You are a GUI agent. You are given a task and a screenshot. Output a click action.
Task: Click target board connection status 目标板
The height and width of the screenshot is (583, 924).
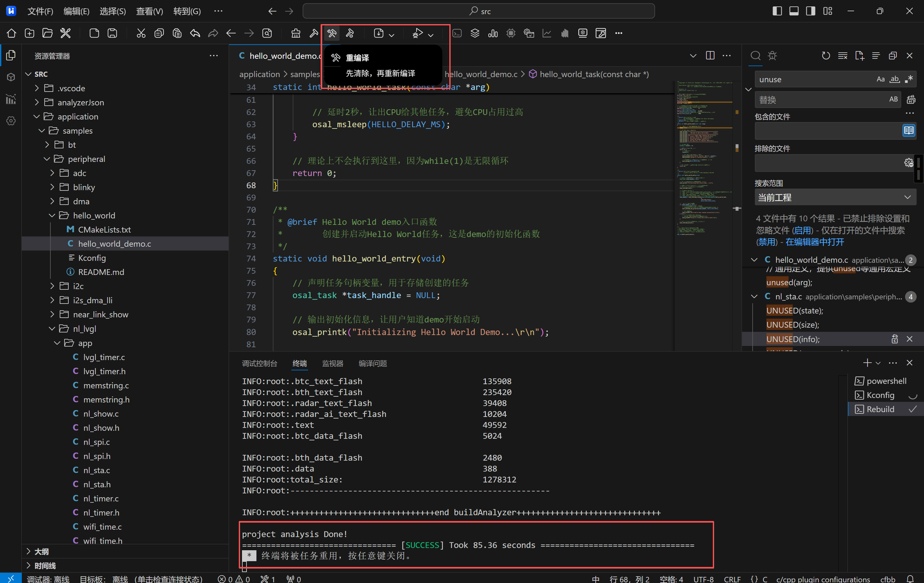pos(141,579)
